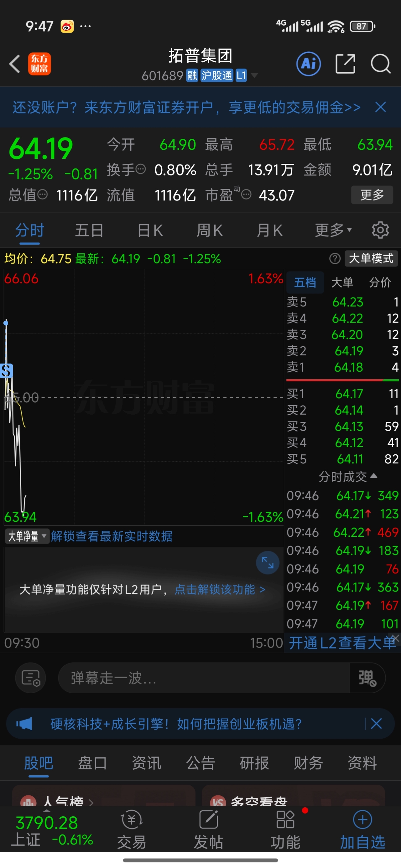This screenshot has height=868, width=401.
Task: Expand stock selector dropdown next to L1
Action: point(255,75)
